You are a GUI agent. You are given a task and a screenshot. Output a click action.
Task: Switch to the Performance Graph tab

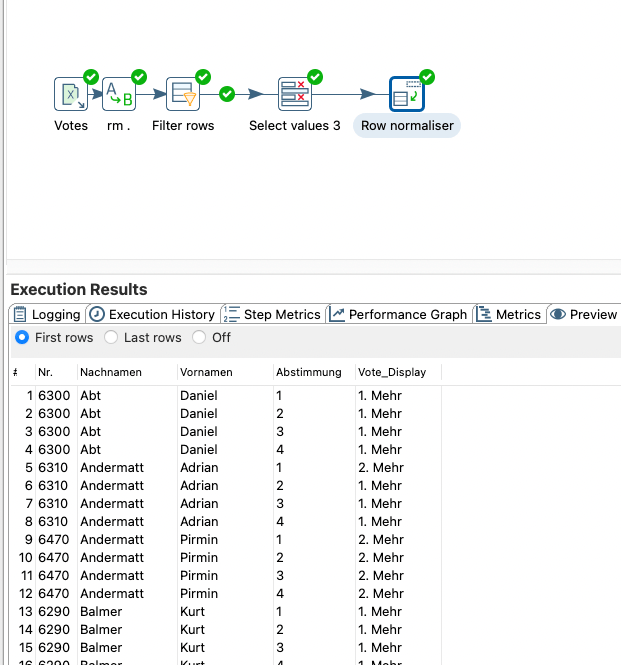[x=398, y=314]
